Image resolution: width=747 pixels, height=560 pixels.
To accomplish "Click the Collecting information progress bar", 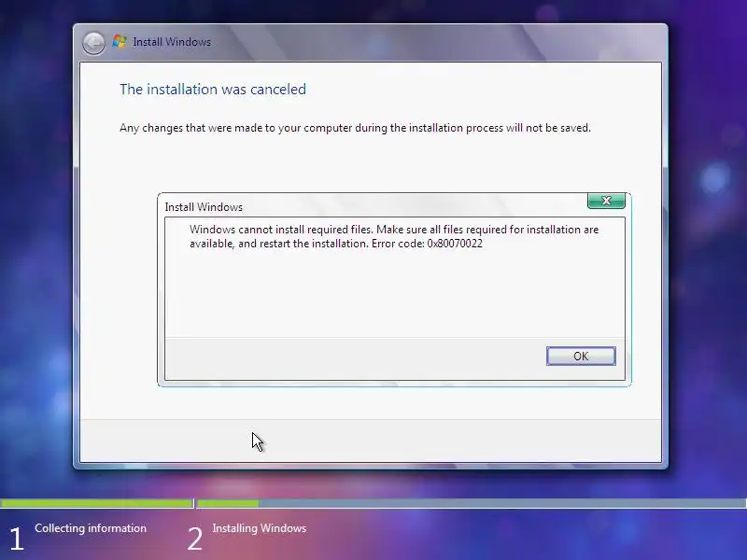I will click(97, 503).
